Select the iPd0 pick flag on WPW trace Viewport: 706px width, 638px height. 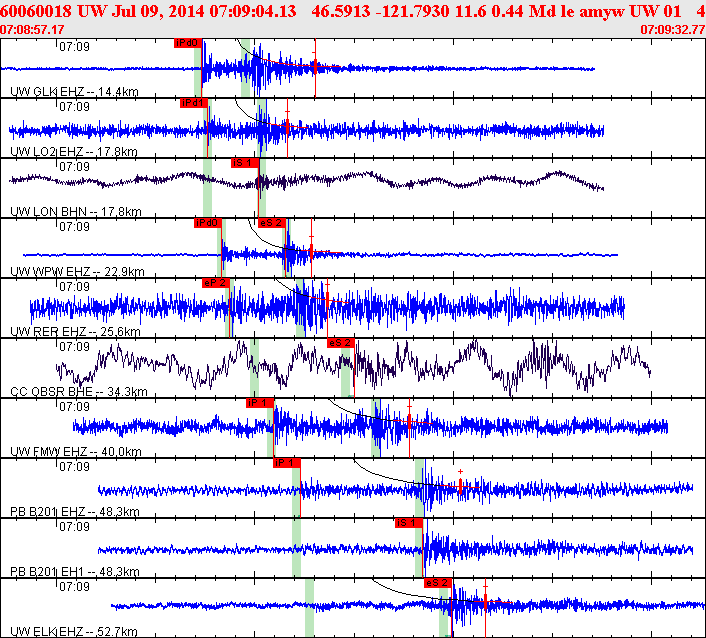[x=208, y=223]
